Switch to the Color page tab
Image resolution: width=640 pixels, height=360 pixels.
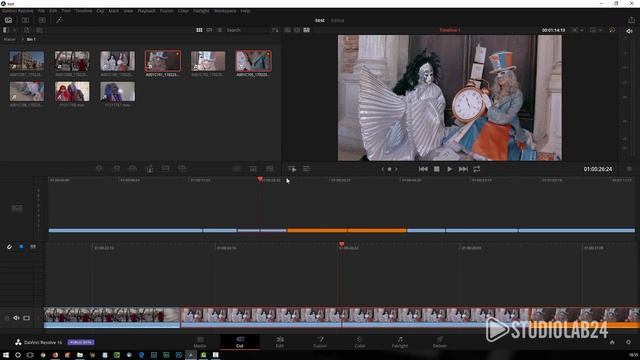360,342
